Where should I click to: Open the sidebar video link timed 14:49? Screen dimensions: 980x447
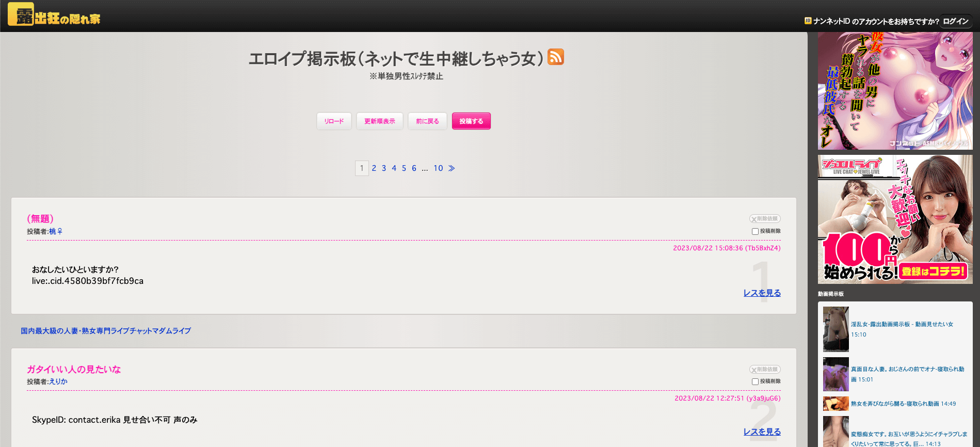click(x=904, y=404)
